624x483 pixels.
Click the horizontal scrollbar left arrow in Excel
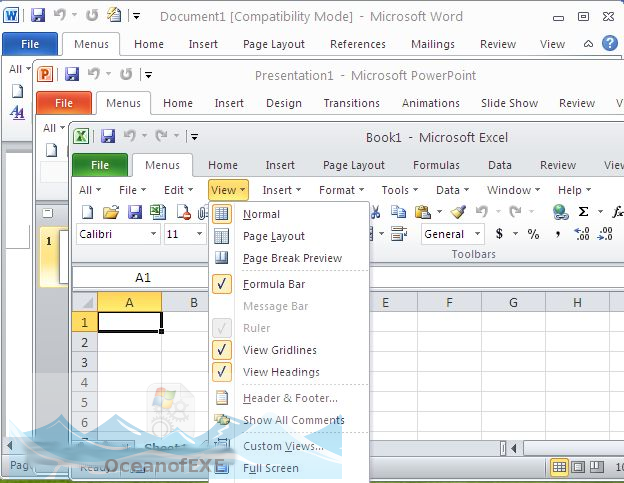click(514, 448)
